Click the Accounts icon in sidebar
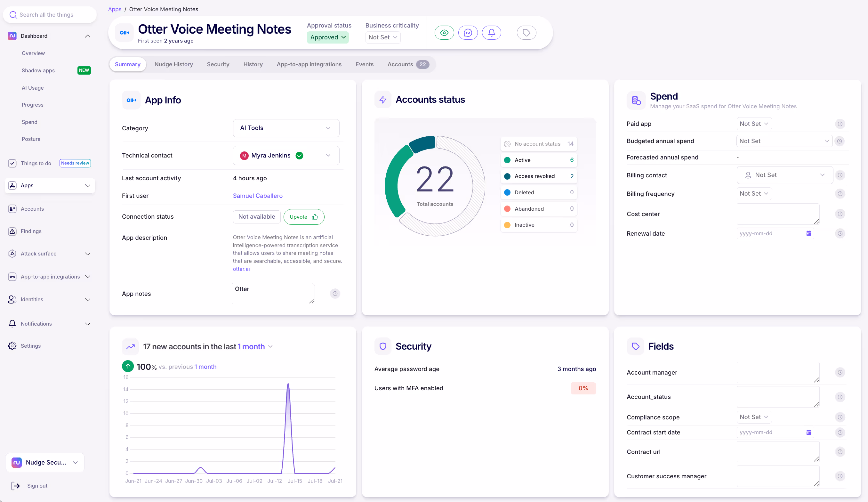This screenshot has height=502, width=868. click(x=12, y=209)
